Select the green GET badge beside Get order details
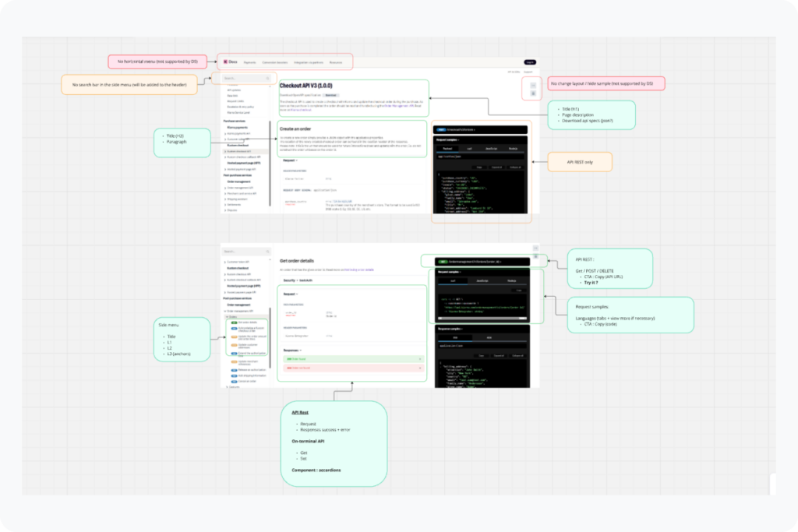Screen dimensions: 798x532 pyautogui.click(x=234, y=322)
